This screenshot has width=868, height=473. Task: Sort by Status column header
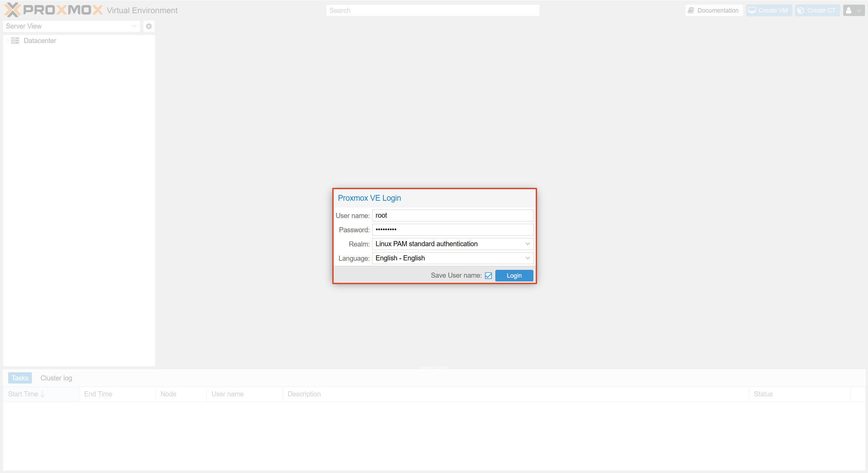(x=800, y=394)
